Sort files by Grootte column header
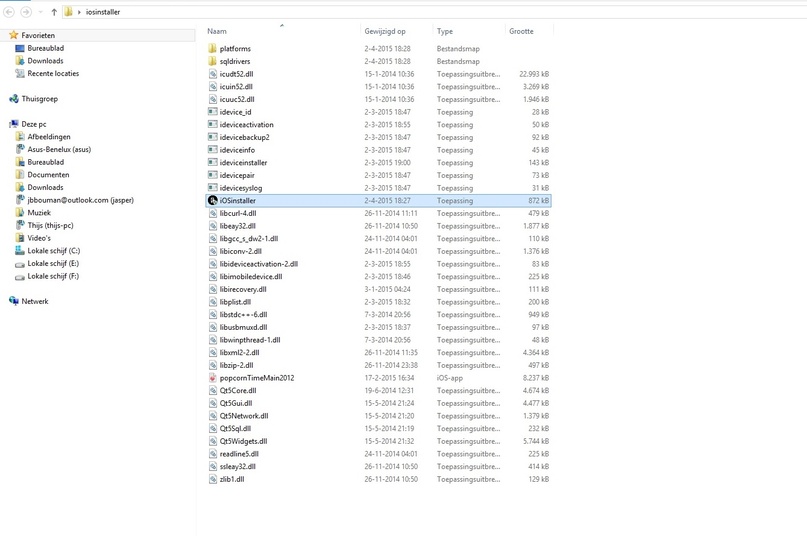This screenshot has width=807, height=536. pos(521,31)
